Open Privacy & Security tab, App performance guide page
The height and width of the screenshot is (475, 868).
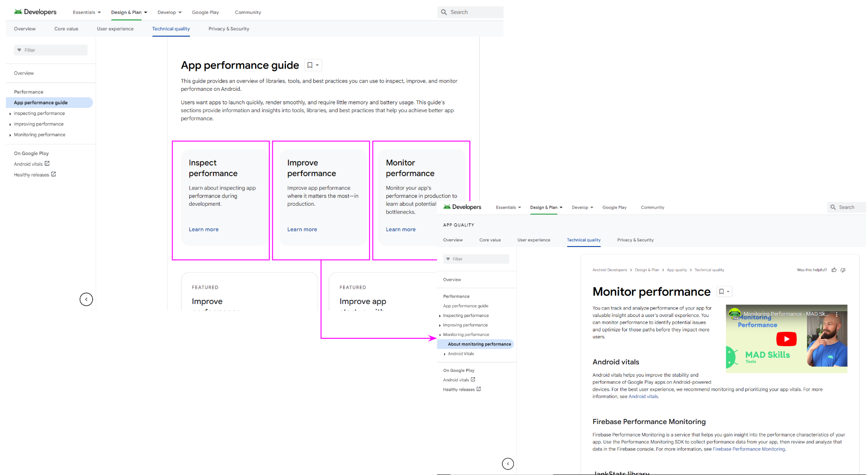pyautogui.click(x=229, y=29)
